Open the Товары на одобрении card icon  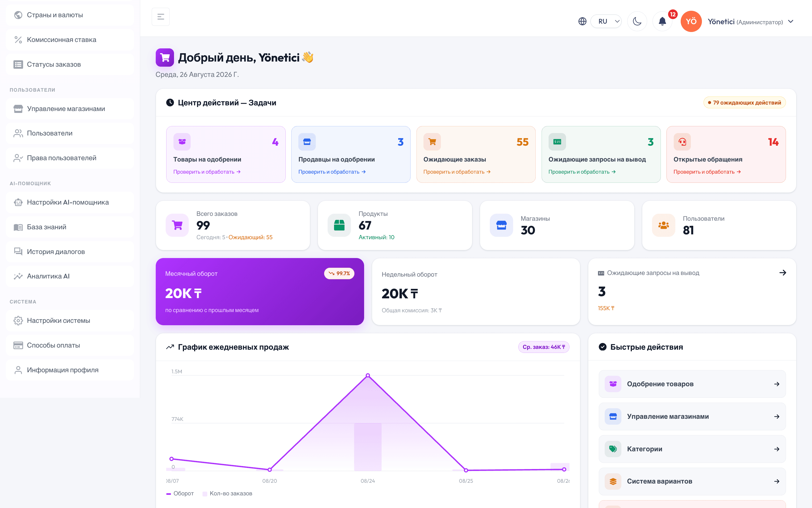tap(182, 142)
